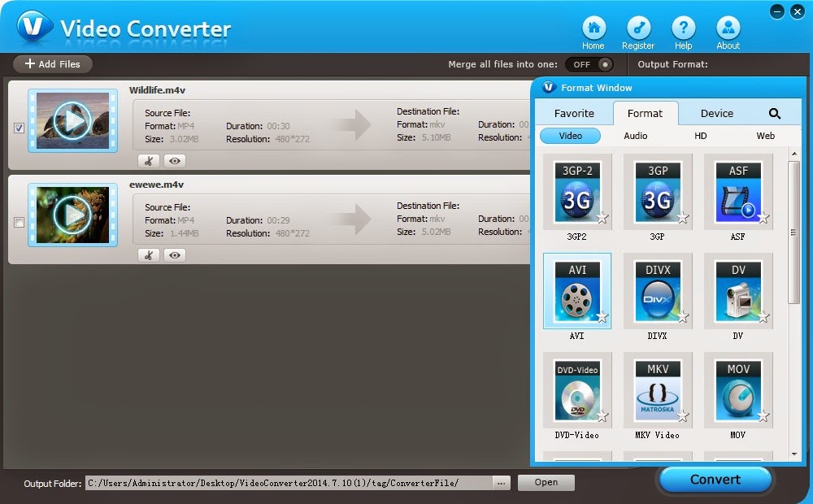This screenshot has height=504, width=813.
Task: Click the Convert button
Action: point(715,480)
